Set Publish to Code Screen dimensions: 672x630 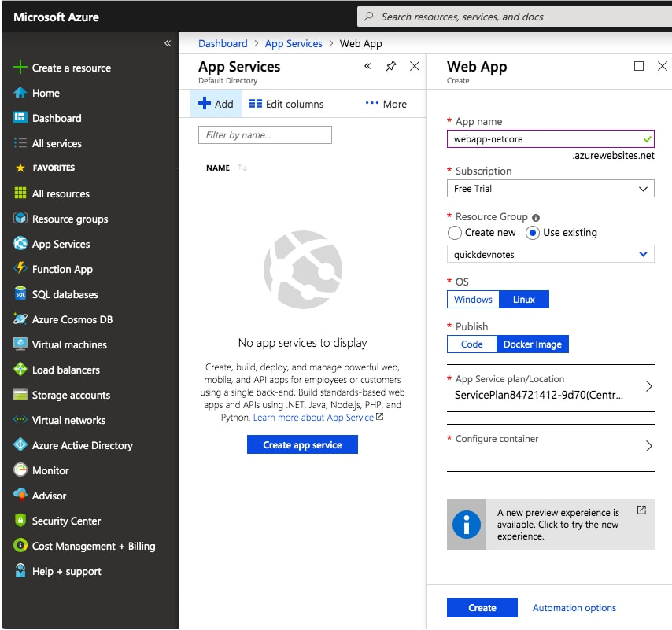(472, 344)
